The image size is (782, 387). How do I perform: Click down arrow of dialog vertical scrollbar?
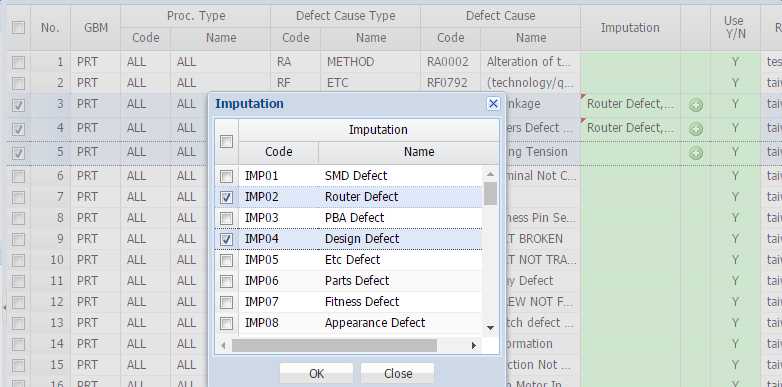(x=490, y=328)
